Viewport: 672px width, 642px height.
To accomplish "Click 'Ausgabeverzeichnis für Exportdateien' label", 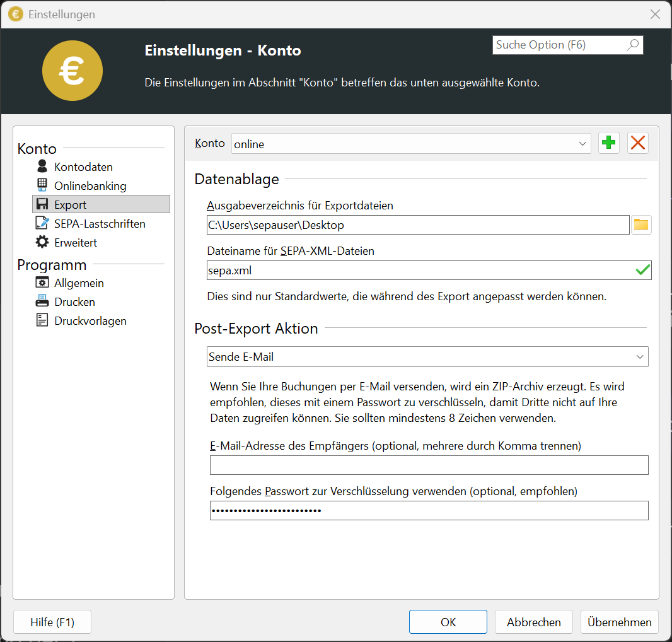I will (x=300, y=206).
